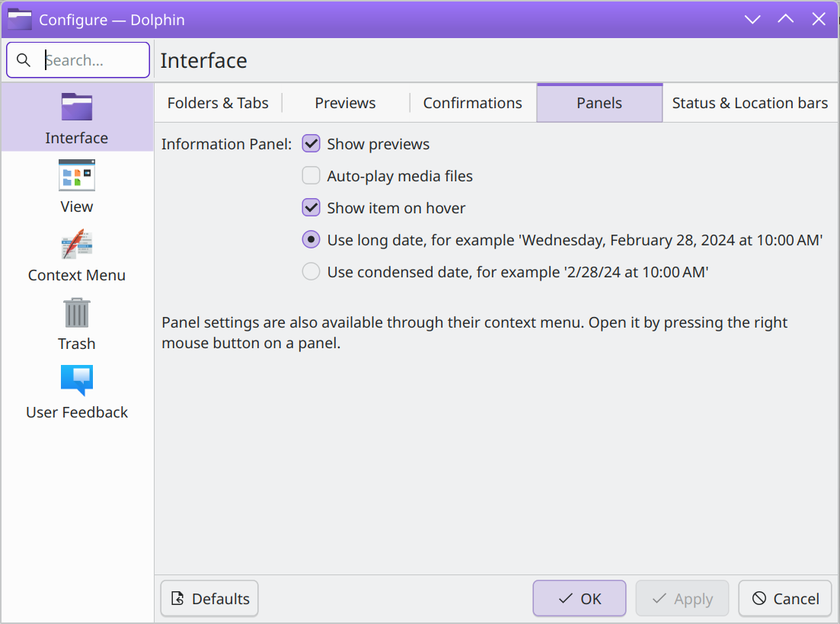Switch to the Previews tab

coord(345,103)
